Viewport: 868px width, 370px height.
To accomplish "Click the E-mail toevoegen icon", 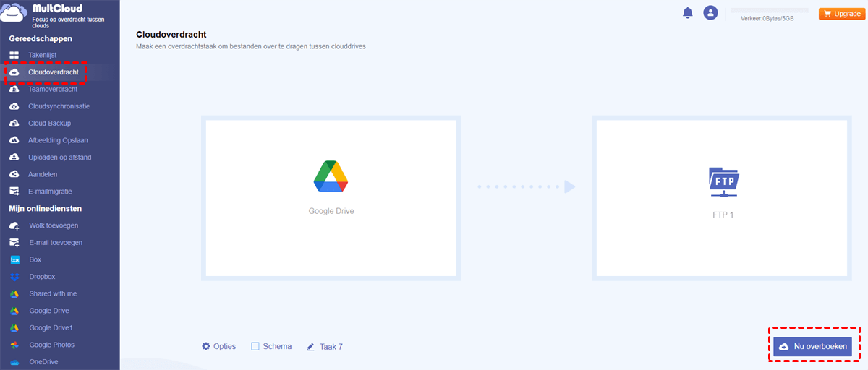I will click(14, 243).
